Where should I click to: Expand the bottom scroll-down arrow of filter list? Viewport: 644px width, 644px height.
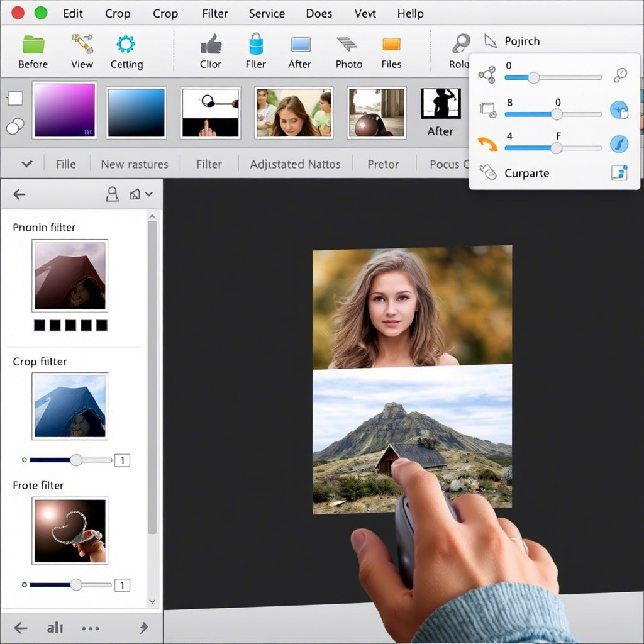152,602
